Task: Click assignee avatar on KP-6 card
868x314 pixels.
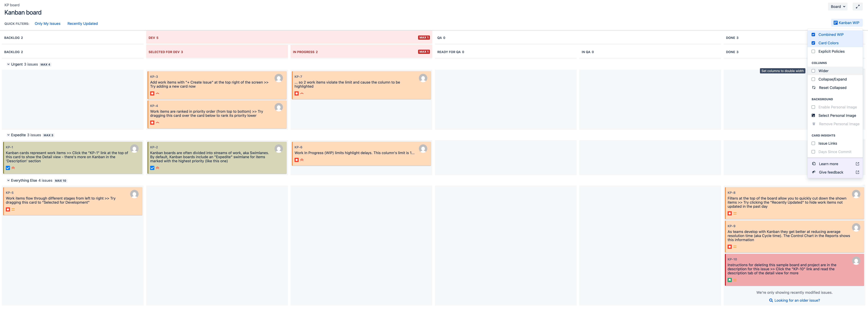Action: click(x=423, y=149)
